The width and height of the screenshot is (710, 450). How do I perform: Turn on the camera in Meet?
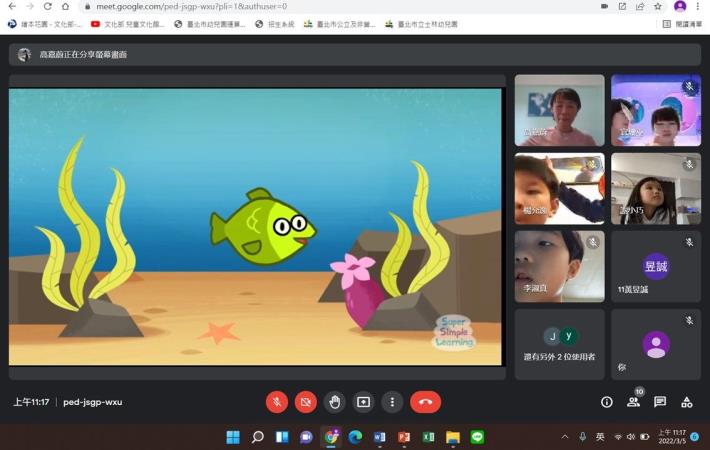tap(306, 402)
